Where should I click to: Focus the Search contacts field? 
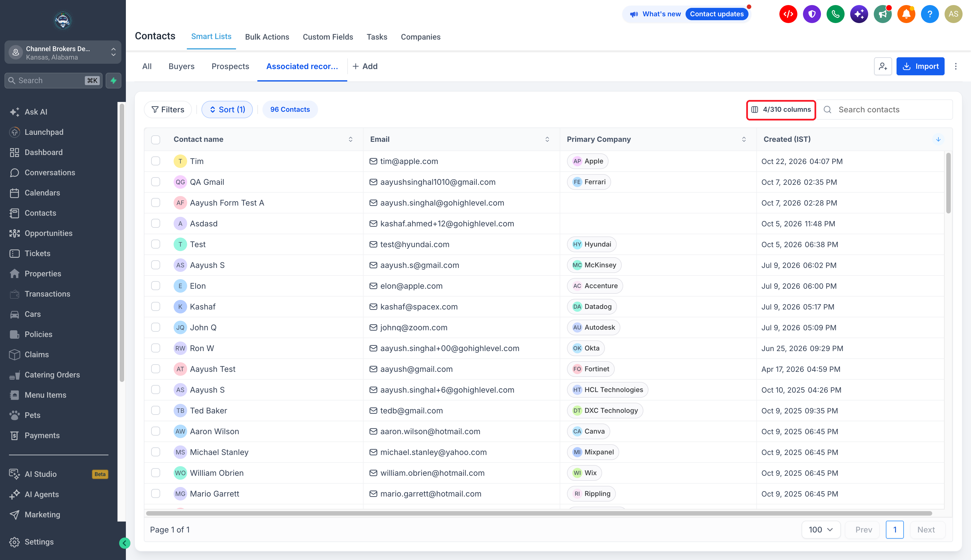(x=885, y=110)
